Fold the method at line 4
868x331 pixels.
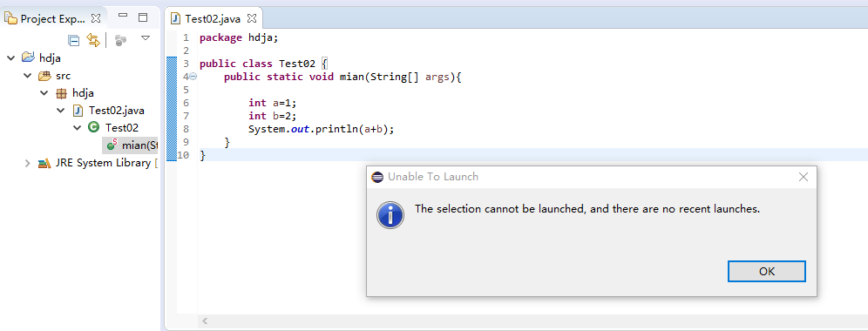pyautogui.click(x=193, y=77)
